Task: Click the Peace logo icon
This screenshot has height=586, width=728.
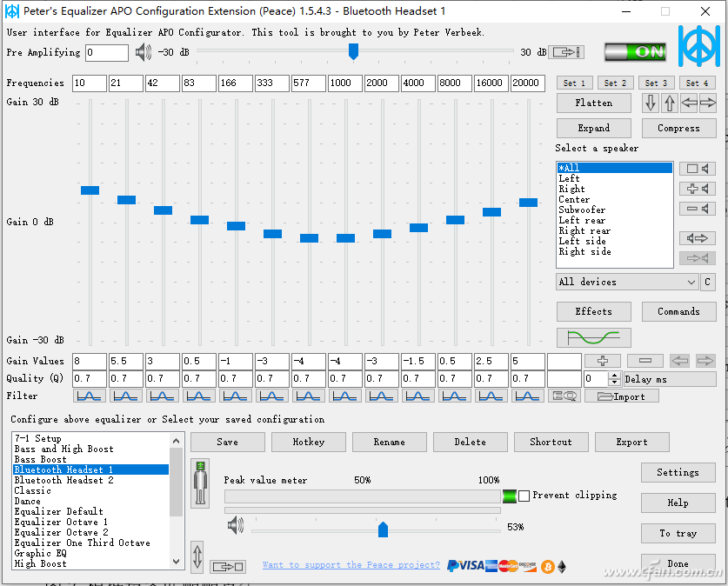Action: click(x=698, y=46)
